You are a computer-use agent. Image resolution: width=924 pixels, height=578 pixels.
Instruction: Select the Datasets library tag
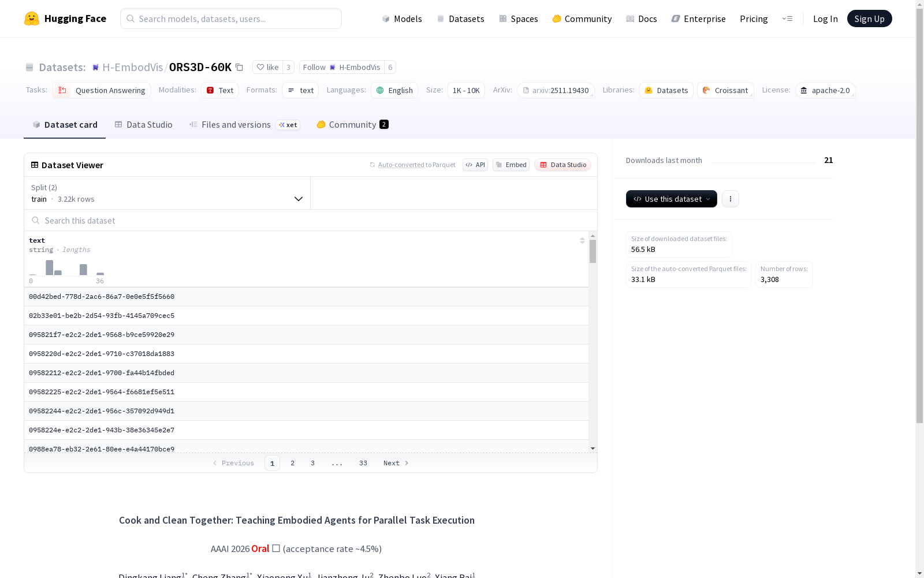tap(666, 90)
